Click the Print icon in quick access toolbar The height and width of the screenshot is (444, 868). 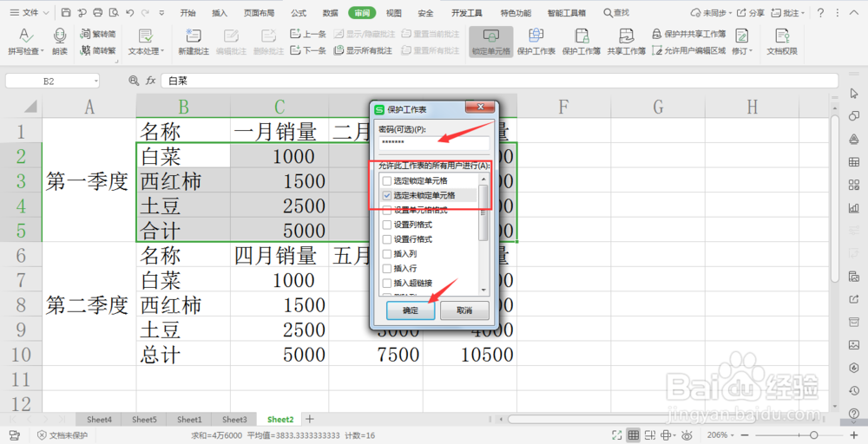[x=98, y=12]
